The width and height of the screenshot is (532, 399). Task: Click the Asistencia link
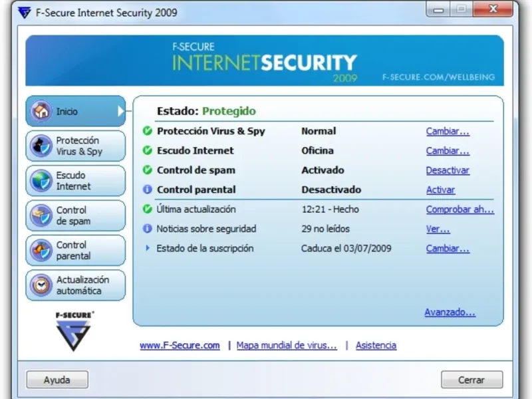376,345
